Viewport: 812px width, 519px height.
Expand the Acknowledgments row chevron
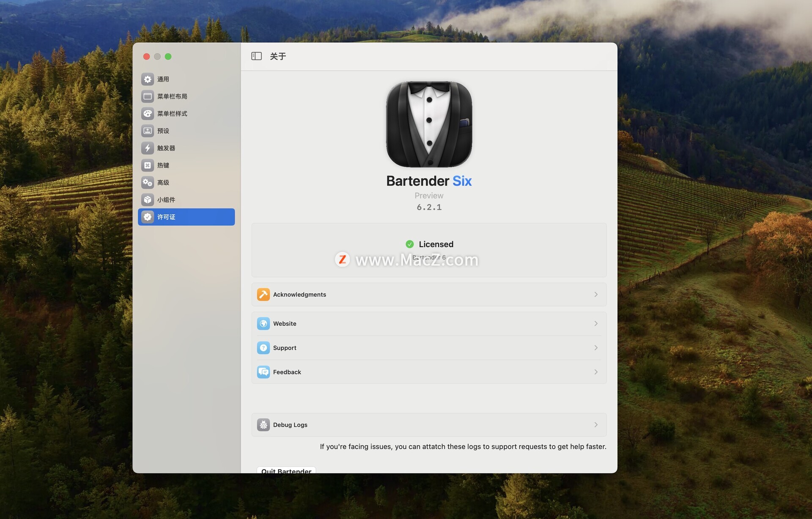point(595,295)
